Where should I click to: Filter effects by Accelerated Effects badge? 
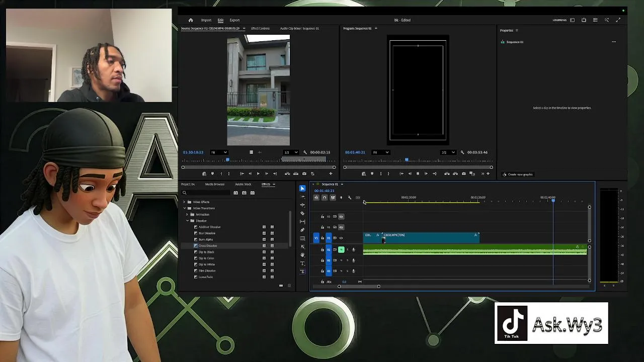point(235,193)
